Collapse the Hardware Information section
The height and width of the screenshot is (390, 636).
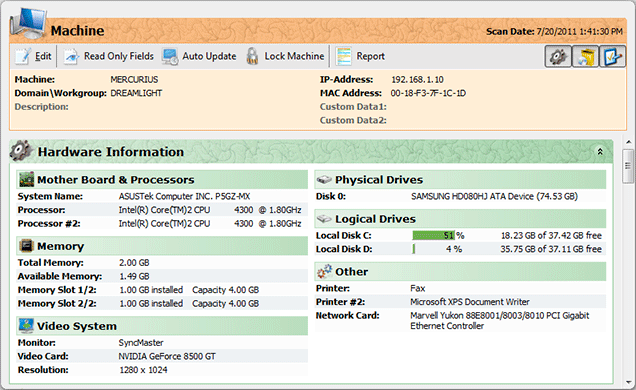[x=600, y=152]
